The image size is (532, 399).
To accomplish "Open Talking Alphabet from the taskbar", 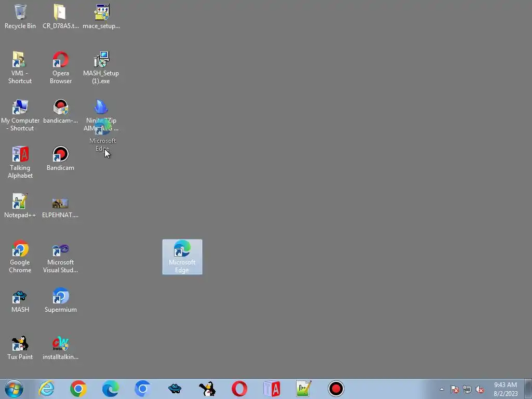I will point(272,389).
